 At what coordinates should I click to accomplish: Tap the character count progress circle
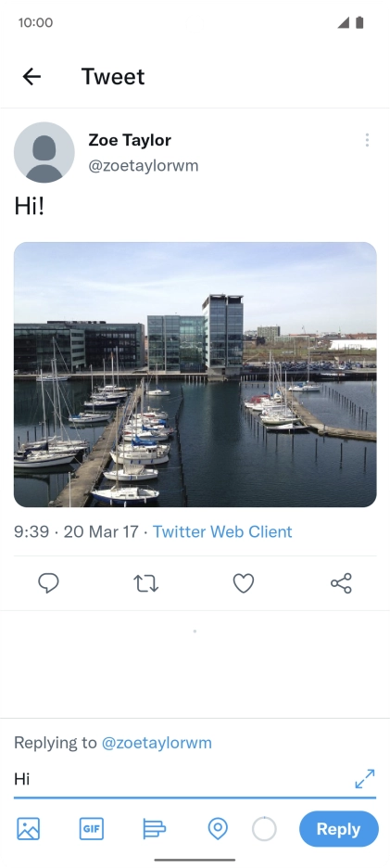(x=264, y=829)
